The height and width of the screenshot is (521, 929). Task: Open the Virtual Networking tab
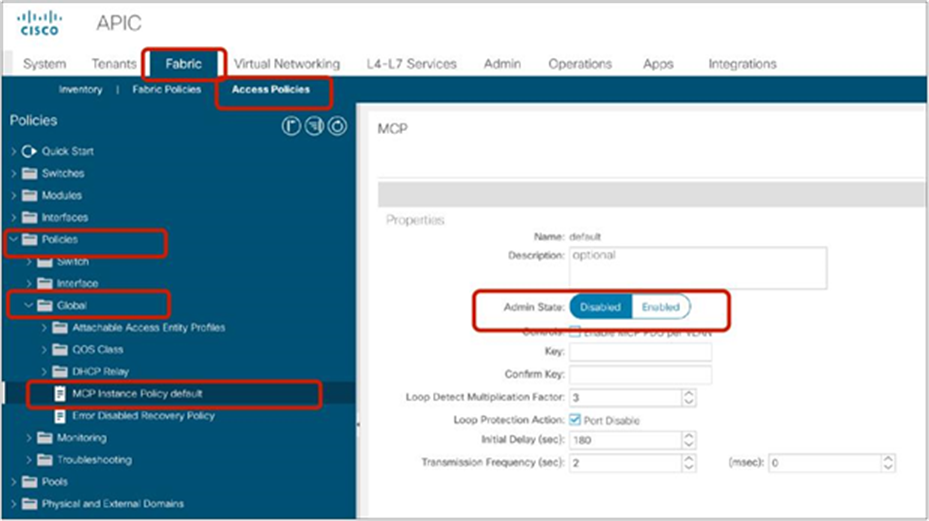coord(287,63)
